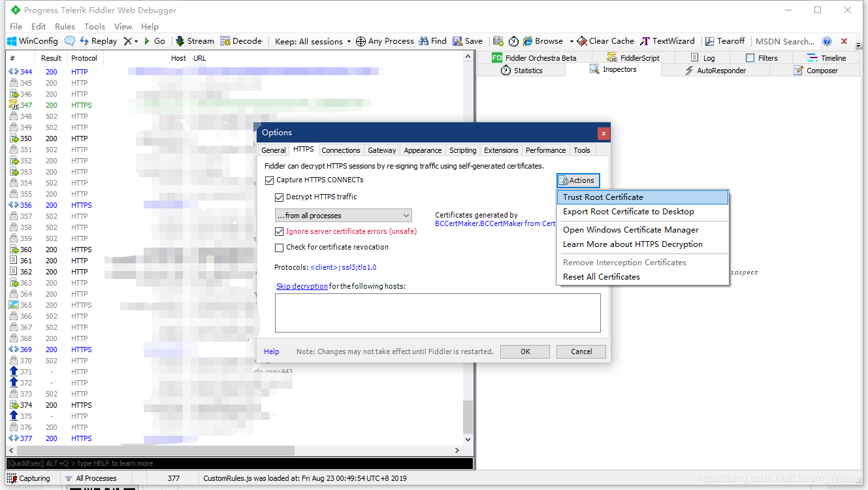This screenshot has width=868, height=490.
Task: Switch to the AutoResponder tab
Action: tap(715, 71)
